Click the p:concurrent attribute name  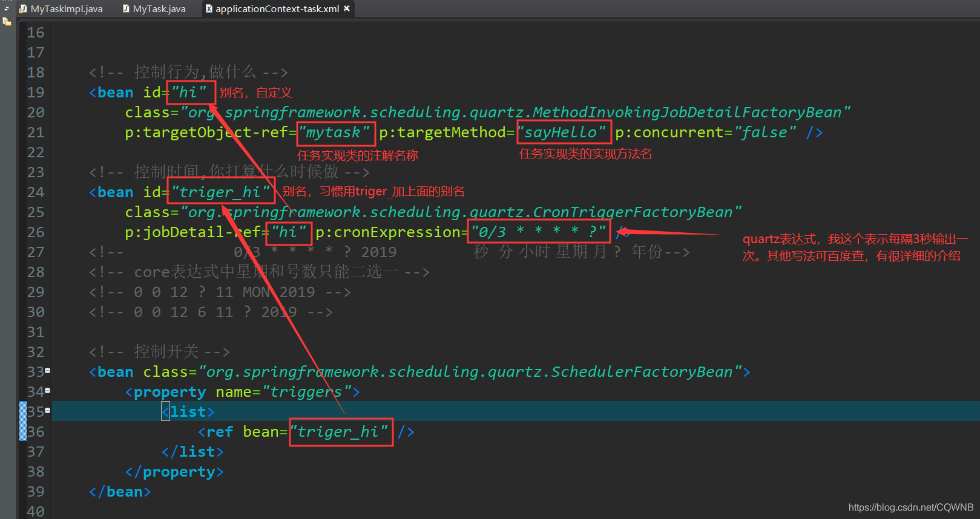(669, 132)
